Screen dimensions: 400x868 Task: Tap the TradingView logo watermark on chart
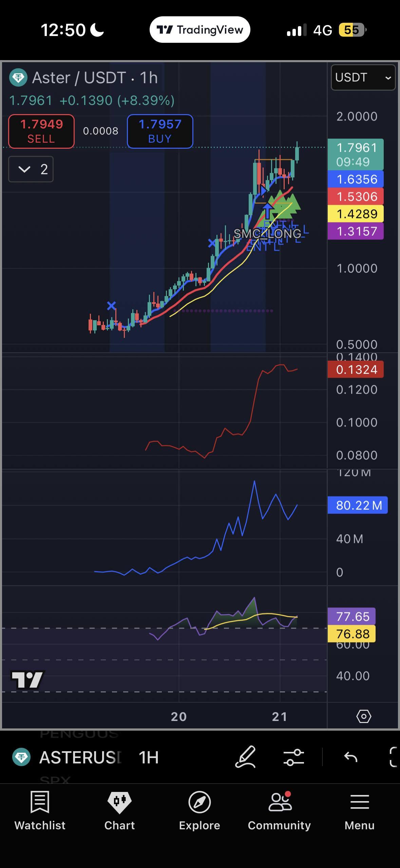[27, 680]
